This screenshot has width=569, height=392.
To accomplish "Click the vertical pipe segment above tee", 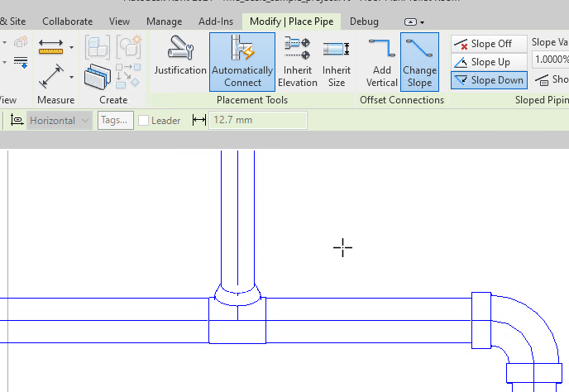I will point(237,218).
